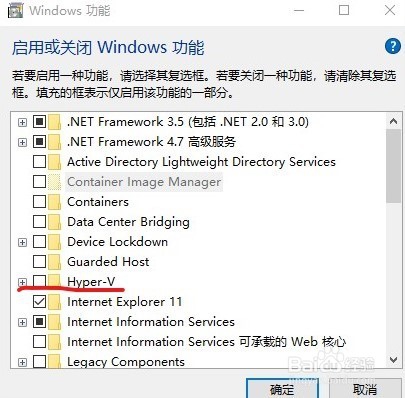Click the Guarded Host folder icon
The image size is (405, 398).
coord(54,262)
